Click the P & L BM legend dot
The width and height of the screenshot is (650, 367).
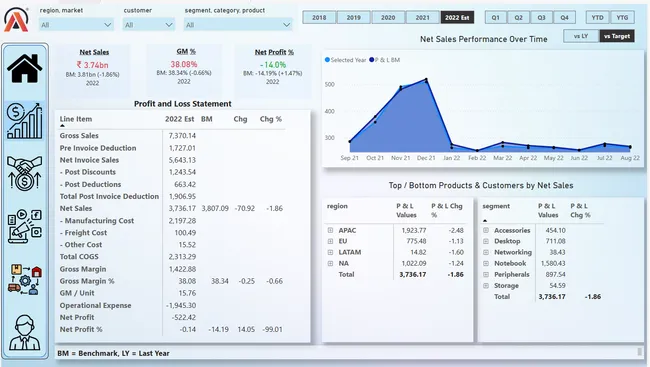[371, 60]
